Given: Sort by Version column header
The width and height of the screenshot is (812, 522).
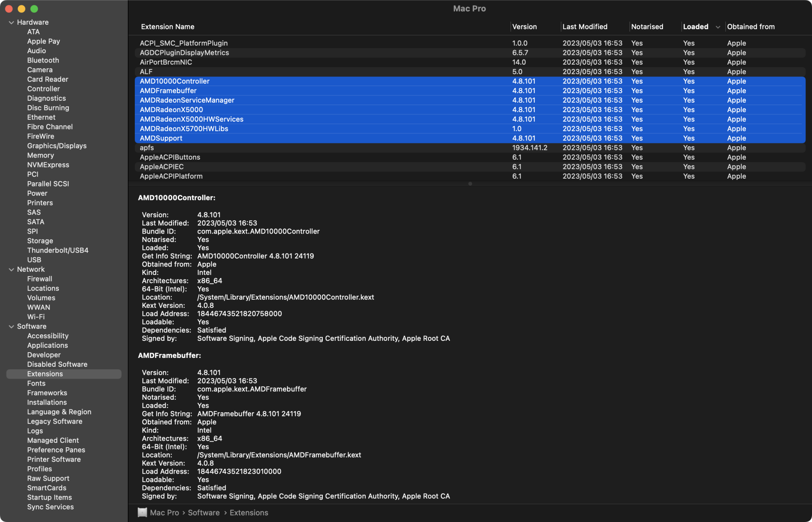Looking at the screenshot, I should tap(524, 27).
